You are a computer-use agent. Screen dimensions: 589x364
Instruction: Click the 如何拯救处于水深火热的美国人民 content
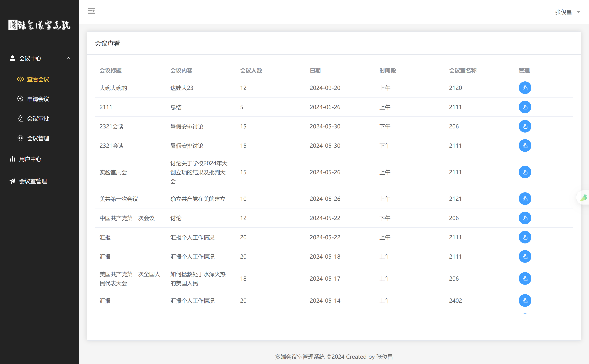[x=198, y=278]
